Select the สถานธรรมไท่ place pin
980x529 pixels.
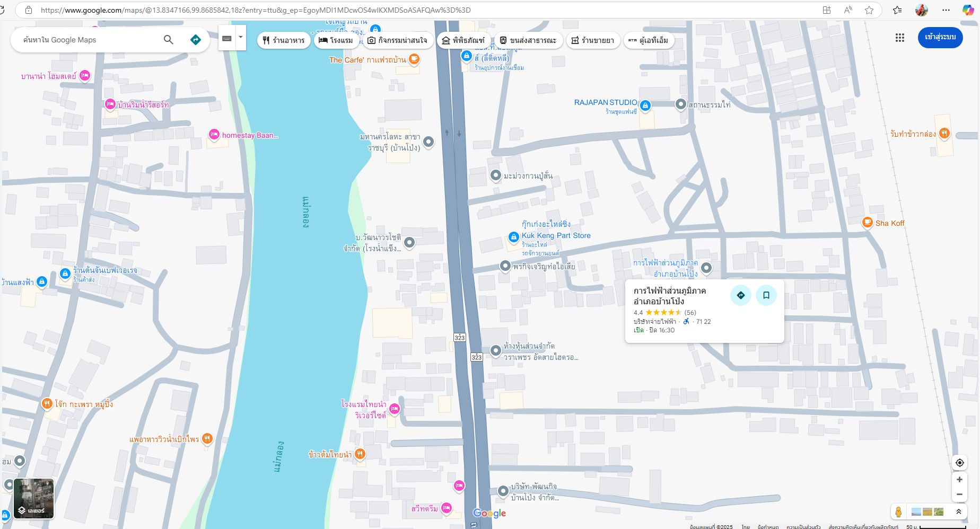click(x=681, y=104)
